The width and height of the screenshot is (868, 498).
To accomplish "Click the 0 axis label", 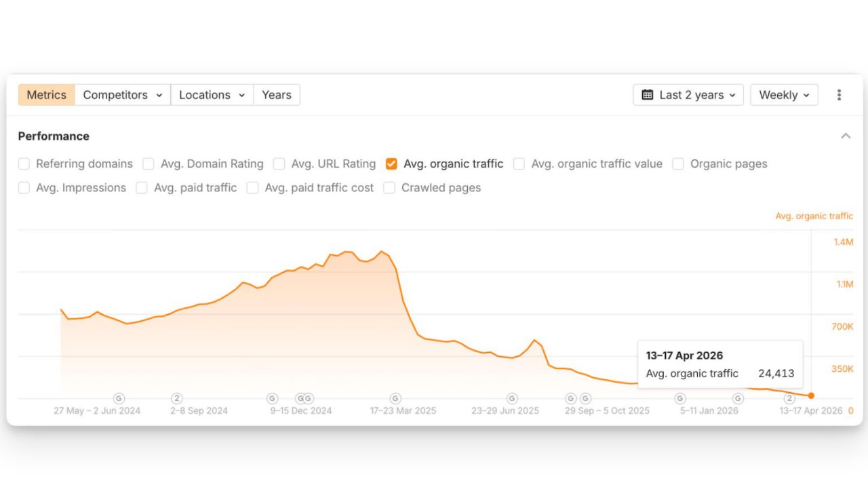I will click(x=851, y=410).
